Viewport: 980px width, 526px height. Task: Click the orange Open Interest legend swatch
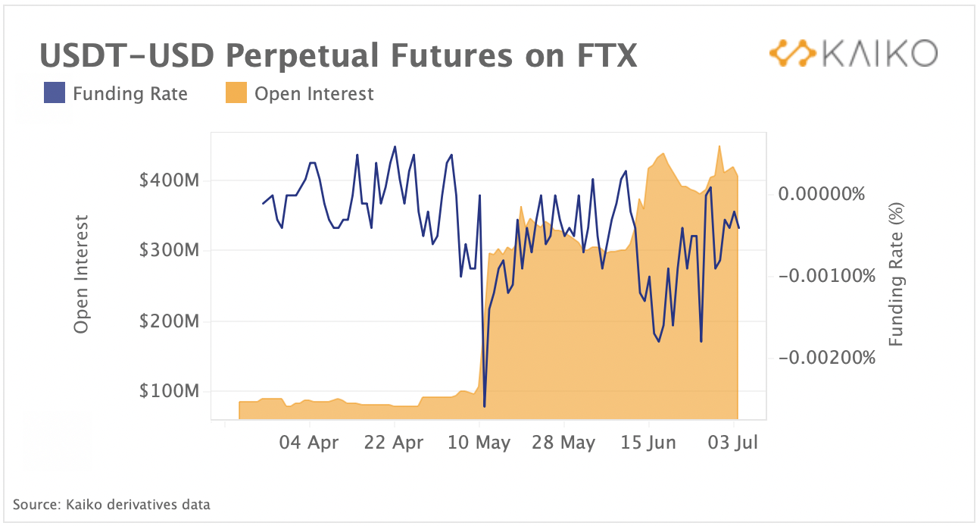coord(236,94)
